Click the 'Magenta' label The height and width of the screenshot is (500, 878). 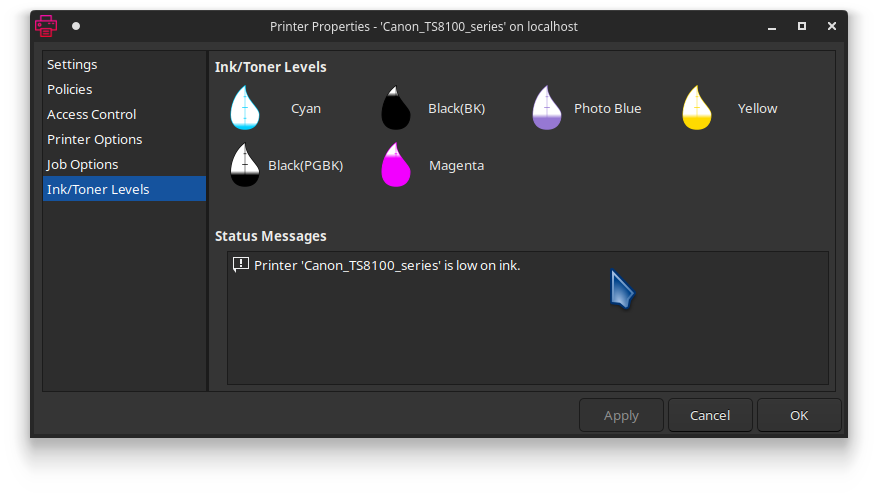click(x=456, y=166)
